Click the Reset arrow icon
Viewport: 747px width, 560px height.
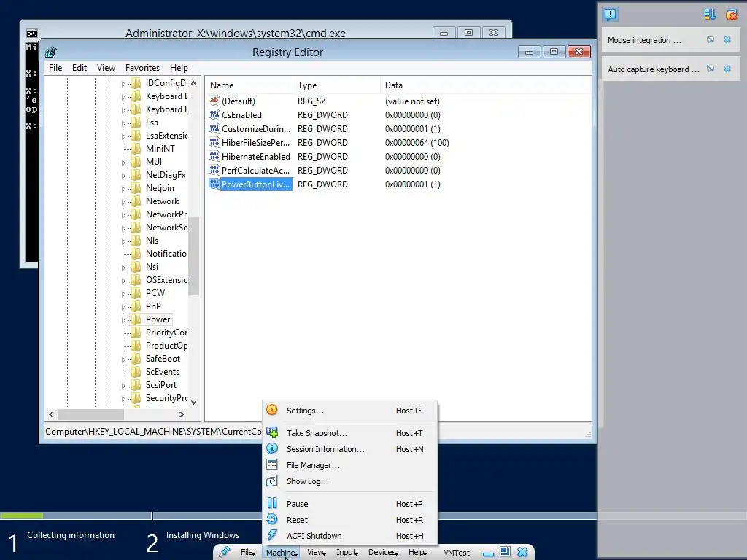pos(272,519)
